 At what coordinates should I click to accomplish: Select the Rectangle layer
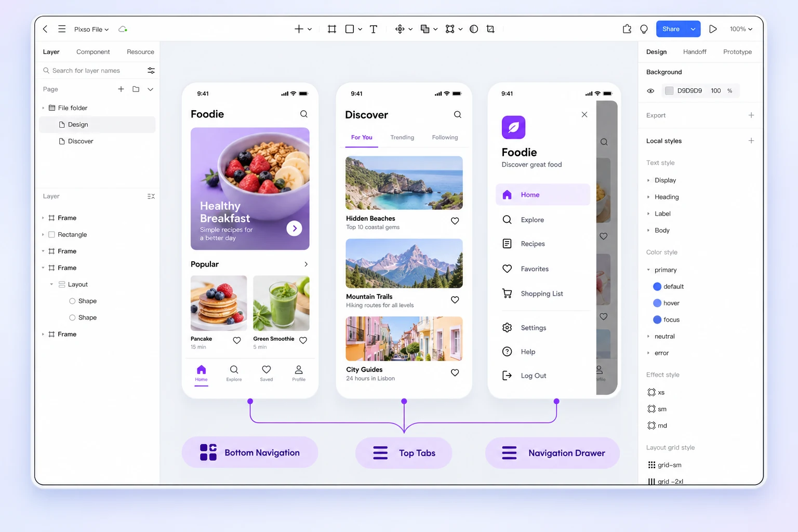pyautogui.click(x=97, y=235)
